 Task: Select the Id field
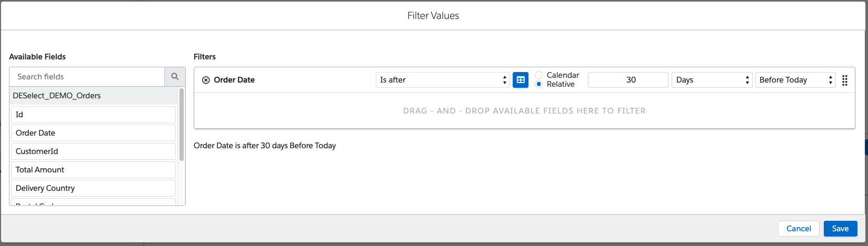(x=93, y=115)
